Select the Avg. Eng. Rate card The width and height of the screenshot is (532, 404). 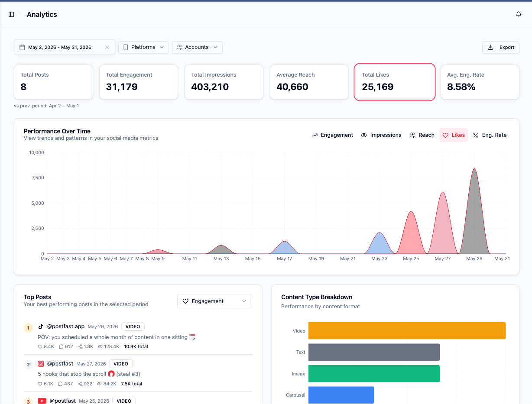480,82
